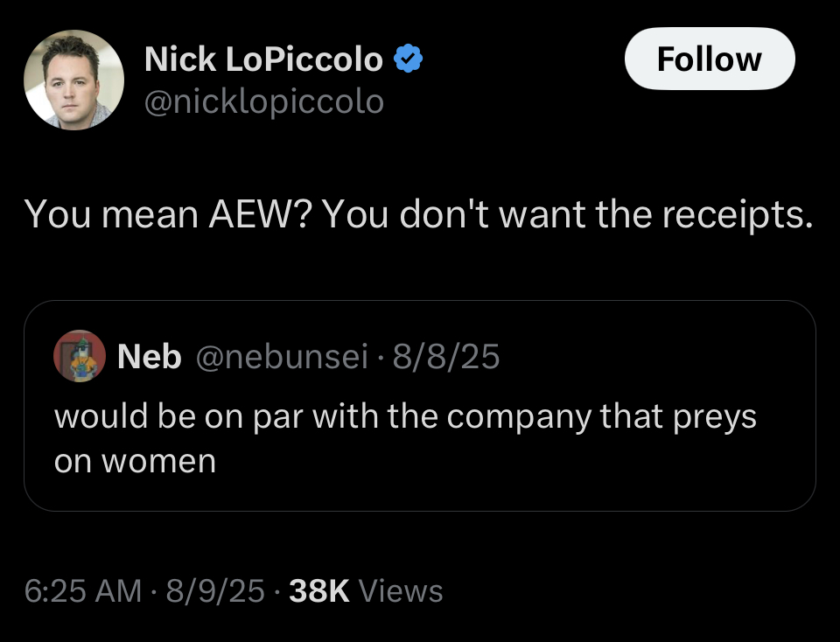Click the Neb display name
The height and width of the screenshot is (642, 840).
point(149,356)
